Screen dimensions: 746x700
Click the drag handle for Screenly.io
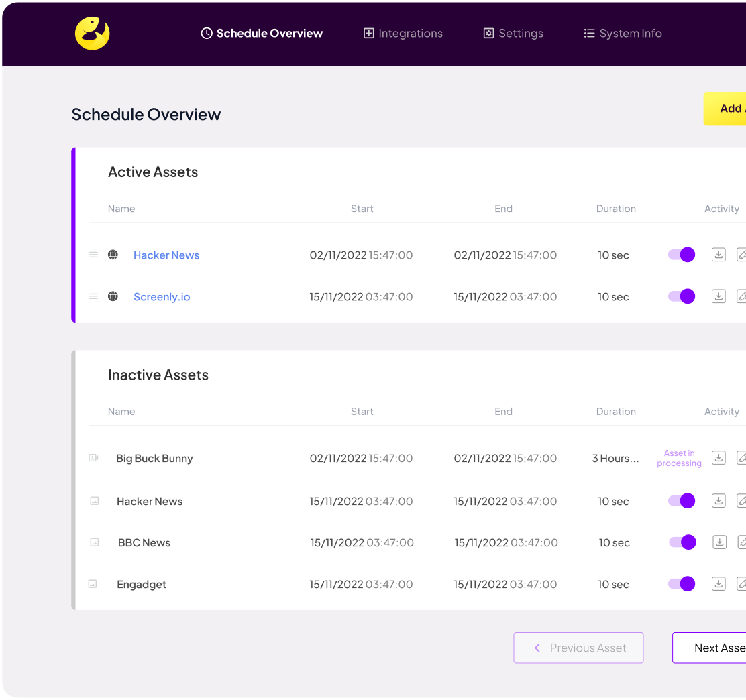[94, 296]
